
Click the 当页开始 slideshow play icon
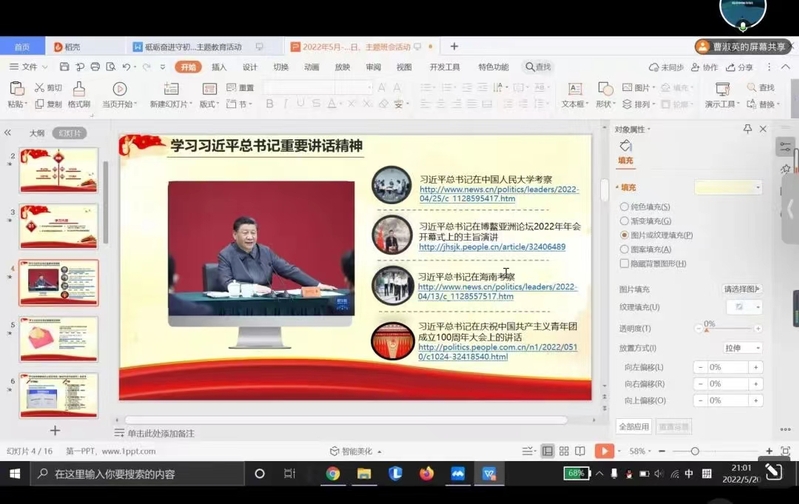pyautogui.click(x=119, y=90)
